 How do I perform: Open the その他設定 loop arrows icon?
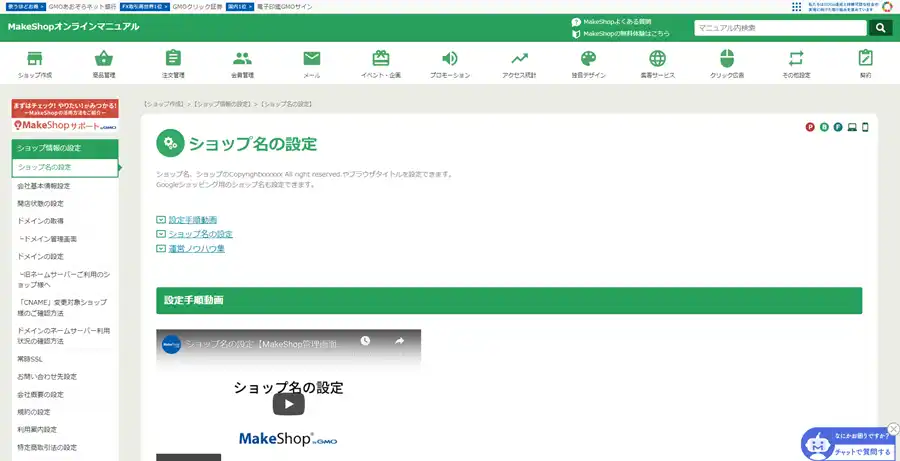click(x=796, y=59)
